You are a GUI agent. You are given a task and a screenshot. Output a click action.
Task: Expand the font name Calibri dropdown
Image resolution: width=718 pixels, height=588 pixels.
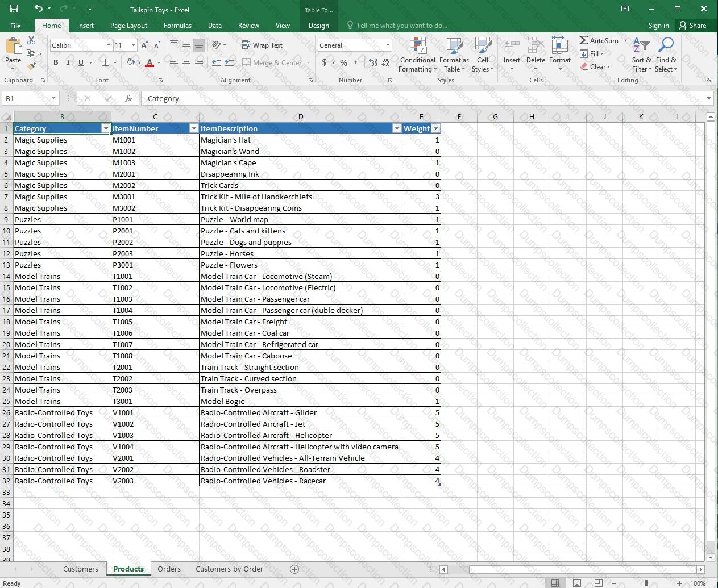click(x=109, y=45)
